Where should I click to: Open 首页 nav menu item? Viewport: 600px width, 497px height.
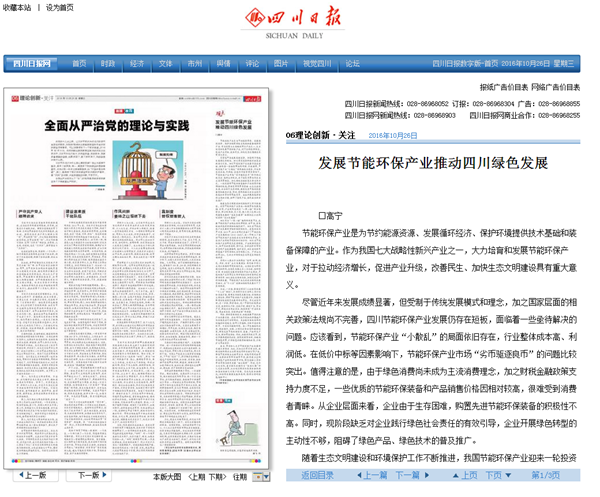79,64
